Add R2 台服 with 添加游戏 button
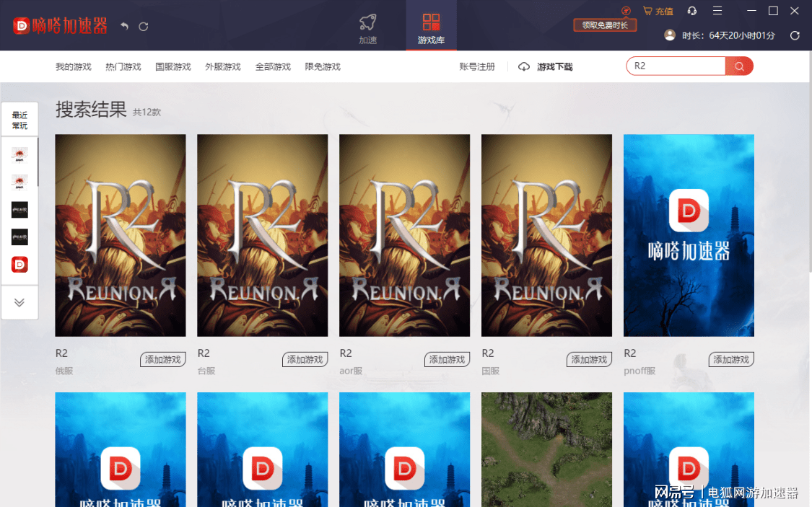812x507 pixels. click(305, 360)
